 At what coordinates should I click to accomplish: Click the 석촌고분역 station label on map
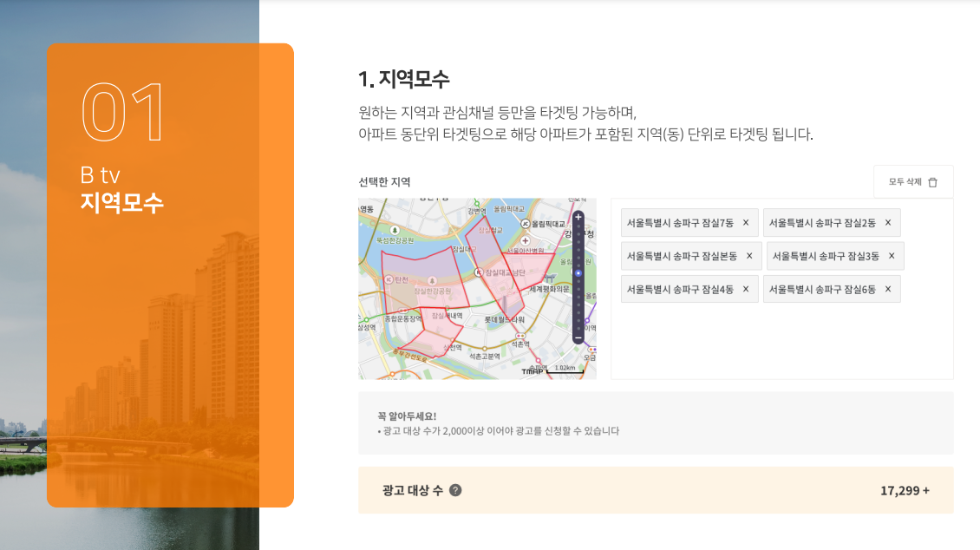[x=485, y=357]
